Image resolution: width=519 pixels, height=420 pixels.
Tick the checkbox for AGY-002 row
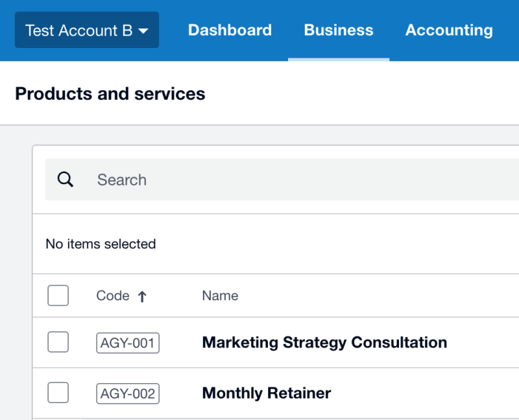pos(58,393)
